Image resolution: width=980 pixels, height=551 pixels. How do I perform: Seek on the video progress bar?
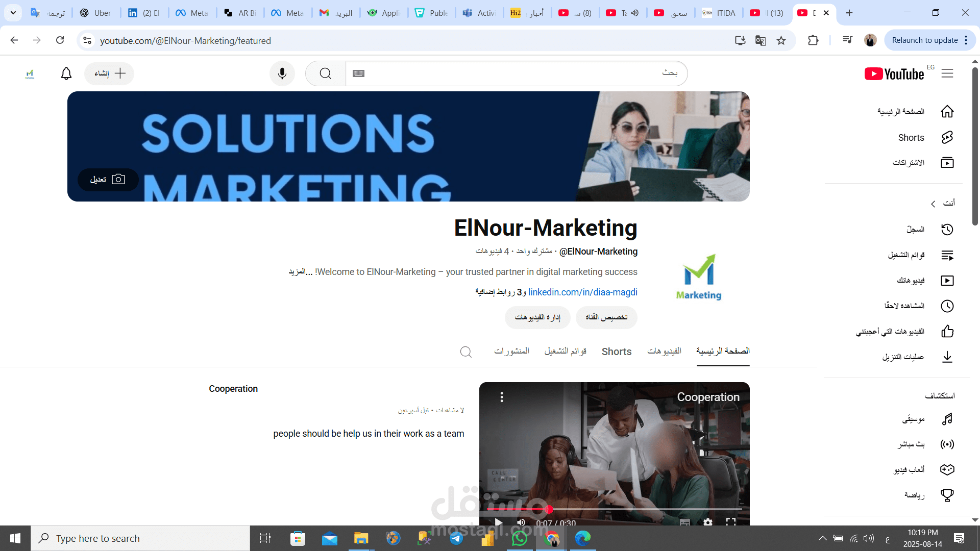coord(615,509)
